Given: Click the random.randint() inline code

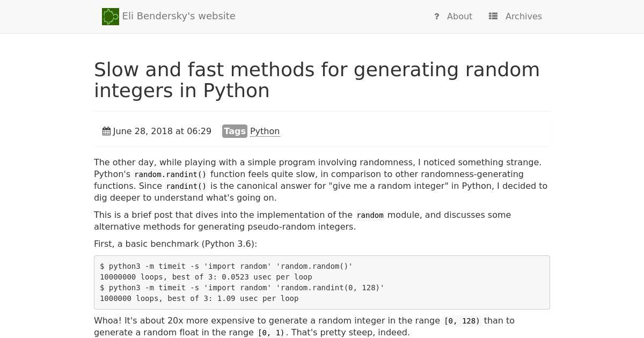Looking at the screenshot, I should pyautogui.click(x=170, y=174).
